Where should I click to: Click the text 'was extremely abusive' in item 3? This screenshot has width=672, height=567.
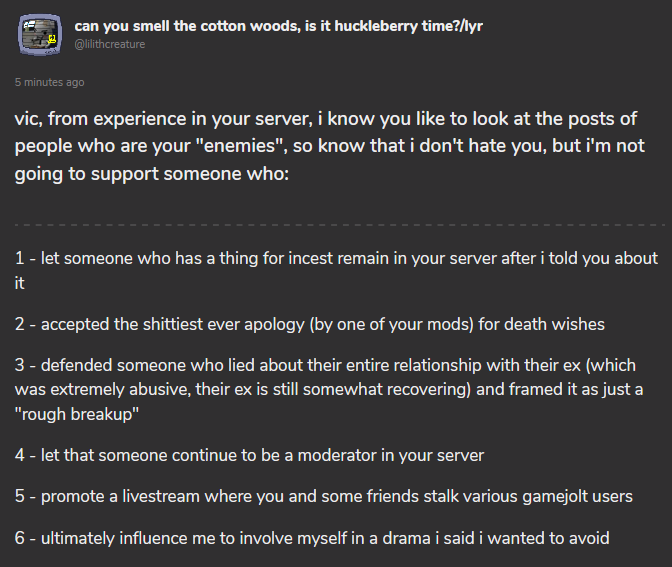(x=102, y=390)
